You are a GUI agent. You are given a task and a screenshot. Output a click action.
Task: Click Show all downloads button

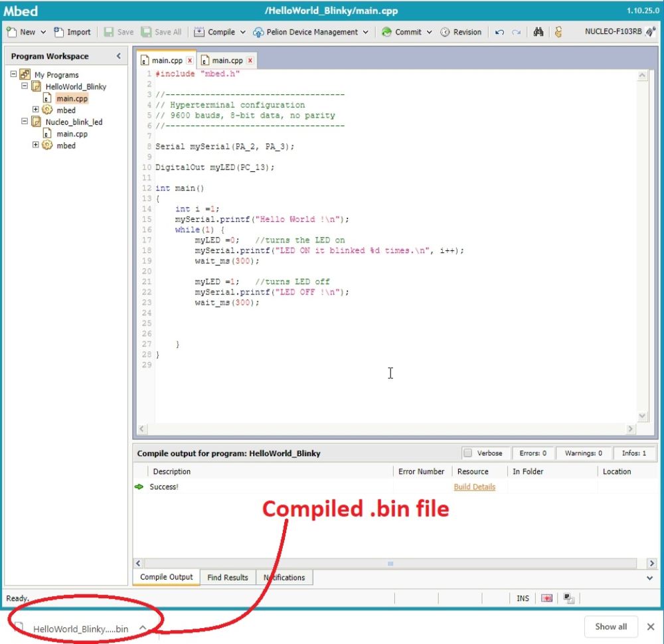[611, 627]
